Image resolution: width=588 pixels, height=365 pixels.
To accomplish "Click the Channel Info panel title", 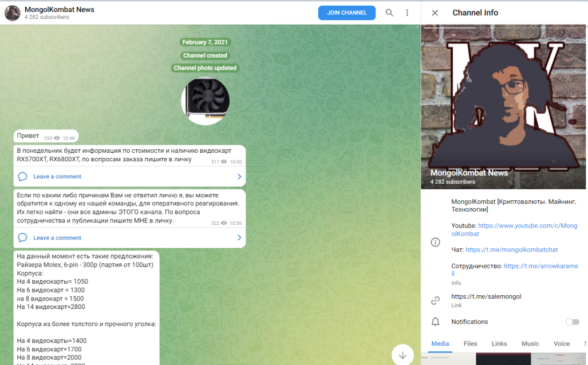I will click(x=475, y=13).
